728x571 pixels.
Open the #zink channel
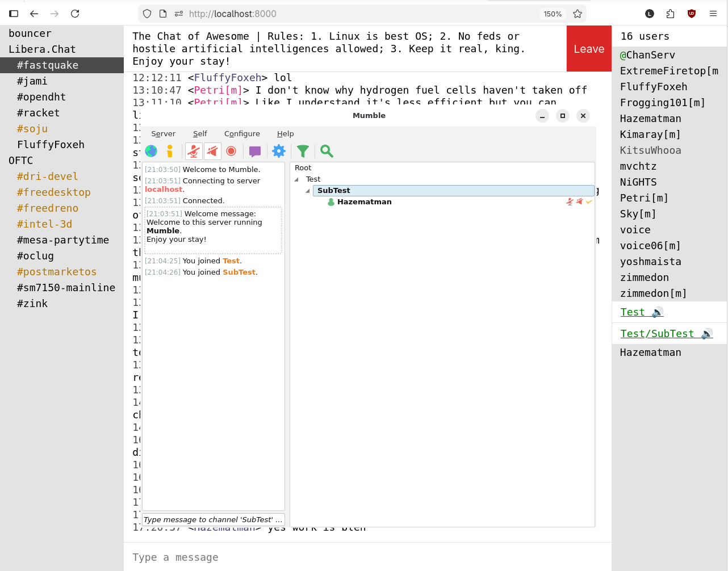click(x=62, y=304)
